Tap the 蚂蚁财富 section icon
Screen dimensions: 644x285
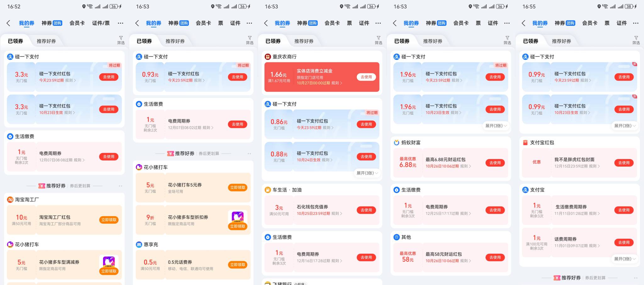397,143
